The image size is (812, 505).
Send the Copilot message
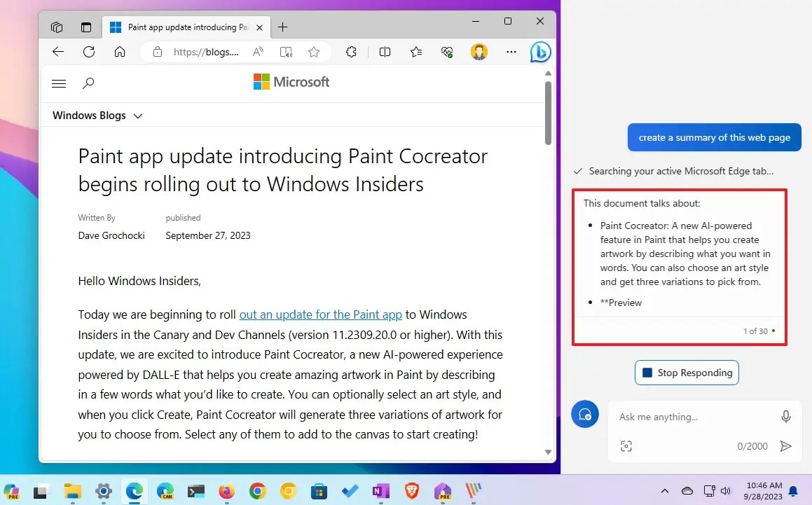tap(785, 446)
